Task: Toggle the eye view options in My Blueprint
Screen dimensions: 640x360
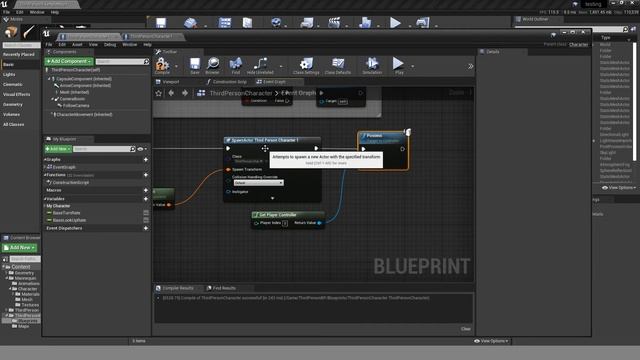Action: (x=142, y=149)
